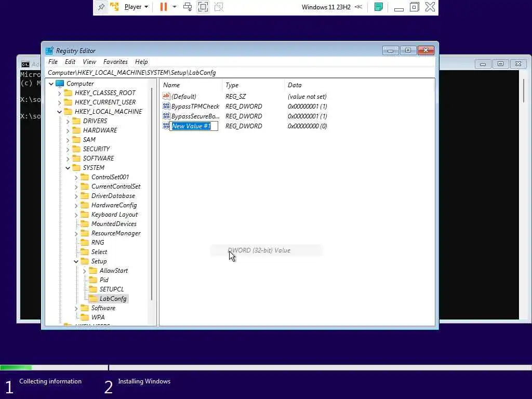Image resolution: width=532 pixels, height=399 pixels.
Task: Select the Select key
Action: (99, 252)
